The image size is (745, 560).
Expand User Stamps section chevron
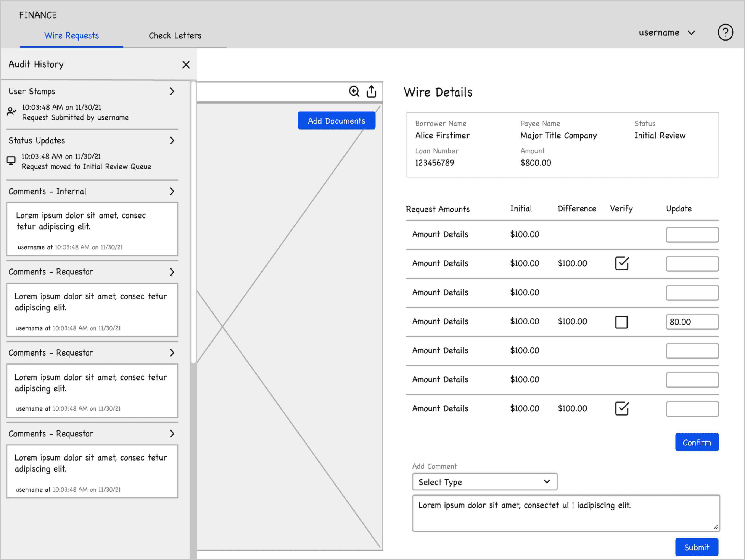(172, 92)
